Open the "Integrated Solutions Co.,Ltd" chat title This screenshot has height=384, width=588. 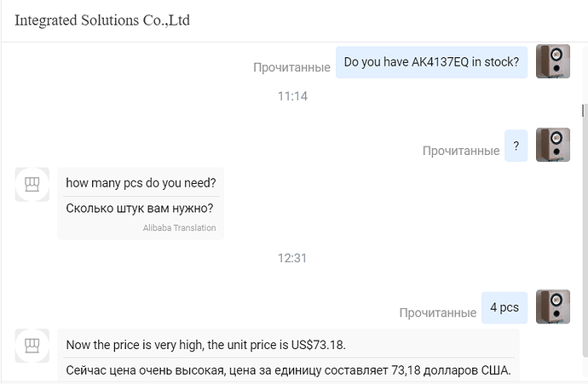(x=102, y=20)
